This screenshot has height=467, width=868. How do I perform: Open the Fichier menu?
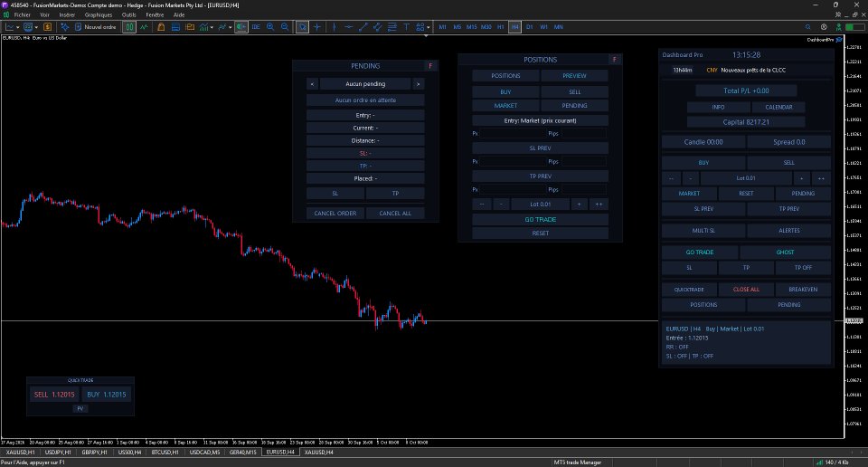pyautogui.click(x=22, y=15)
